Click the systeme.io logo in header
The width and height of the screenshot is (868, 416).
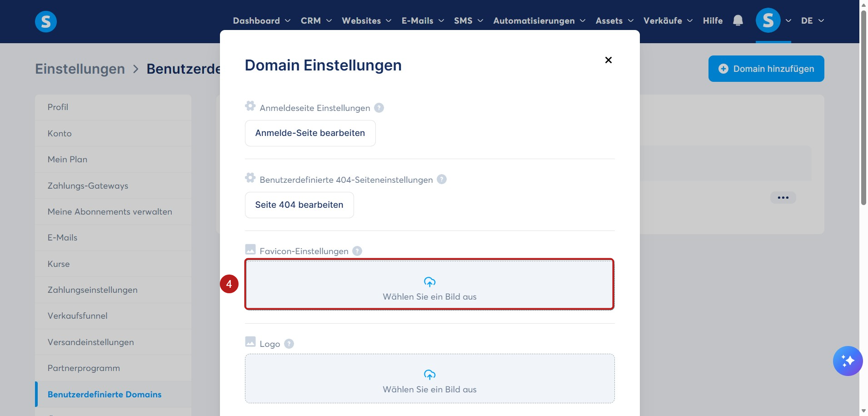(x=46, y=21)
